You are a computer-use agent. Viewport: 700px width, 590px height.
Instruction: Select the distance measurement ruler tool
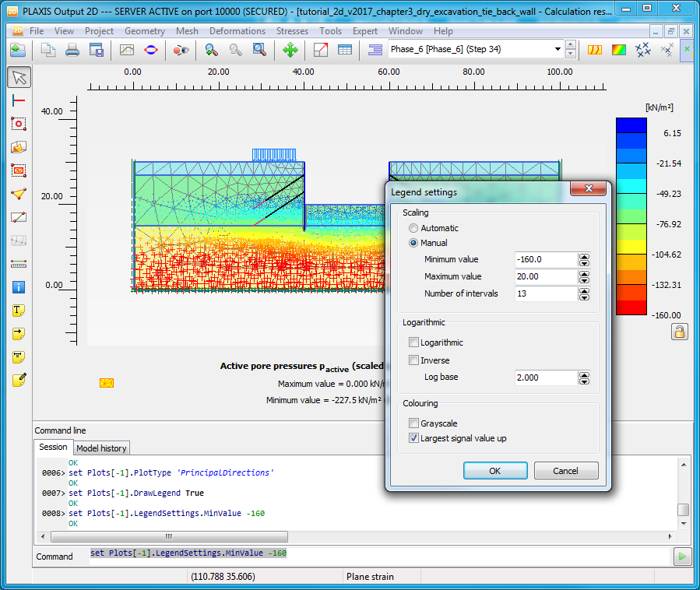pyautogui.click(x=19, y=263)
